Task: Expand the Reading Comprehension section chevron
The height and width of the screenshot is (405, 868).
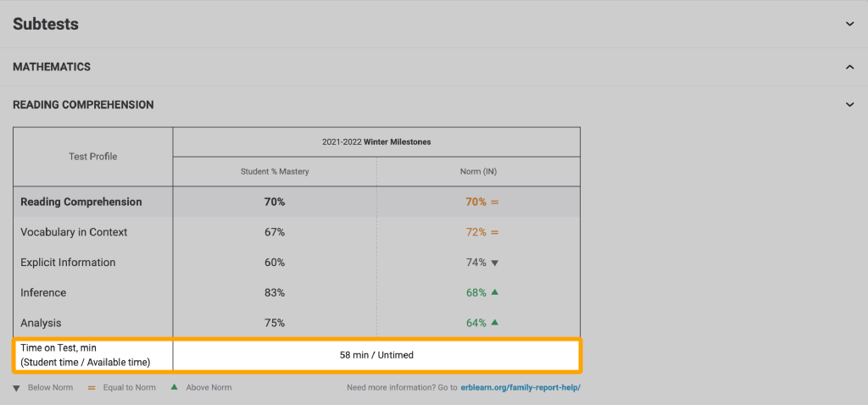Action: (x=849, y=105)
